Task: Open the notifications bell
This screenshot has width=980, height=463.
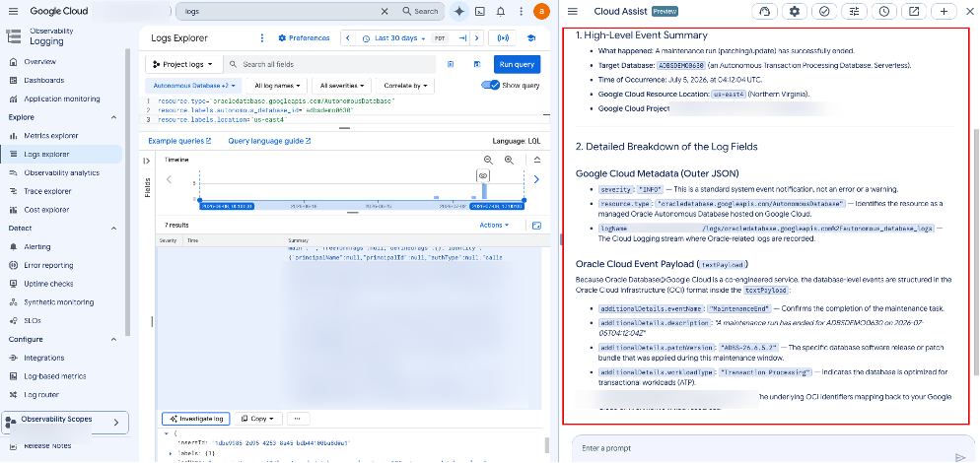Action: click(501, 11)
